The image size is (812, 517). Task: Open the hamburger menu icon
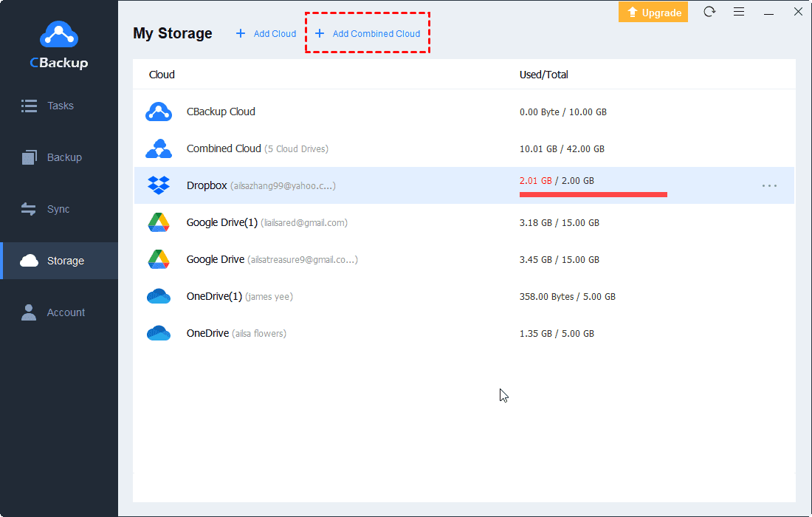tap(739, 12)
